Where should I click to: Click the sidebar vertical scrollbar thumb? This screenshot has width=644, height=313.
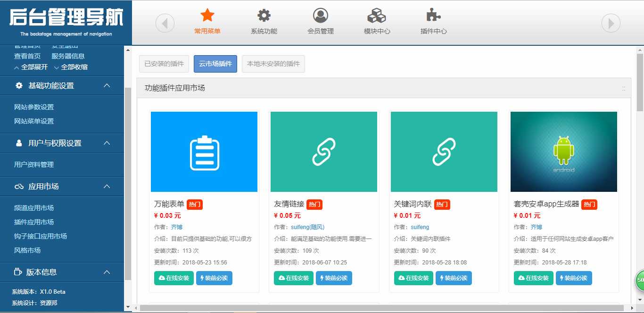(x=127, y=183)
